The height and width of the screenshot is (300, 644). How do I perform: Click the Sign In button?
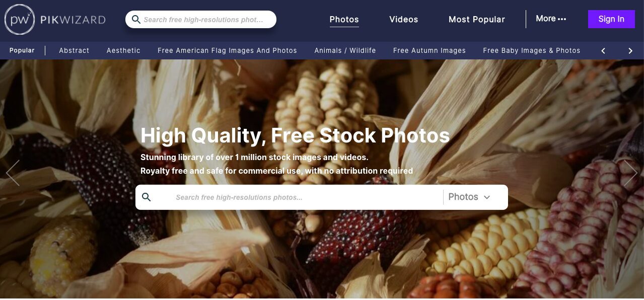click(611, 19)
